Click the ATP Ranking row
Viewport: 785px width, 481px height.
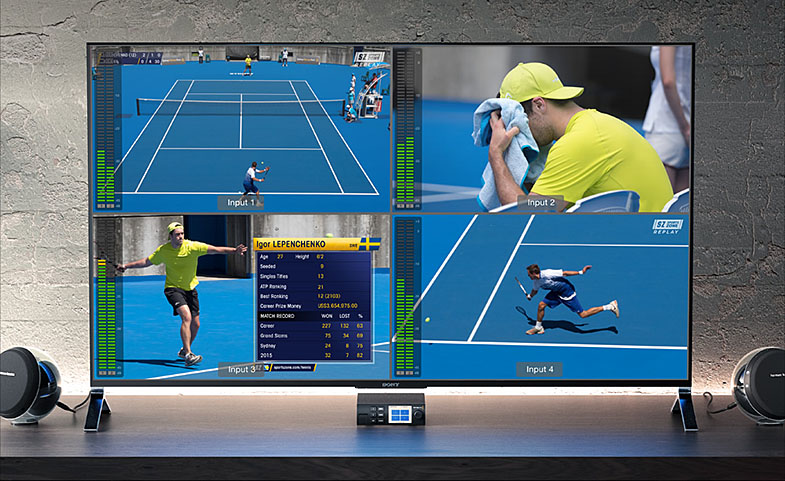coord(314,286)
